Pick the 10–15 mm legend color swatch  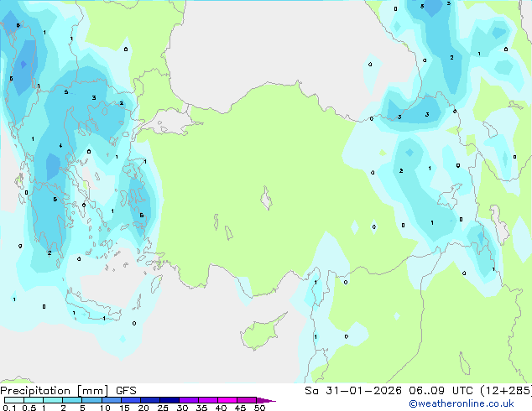tap(112, 400)
